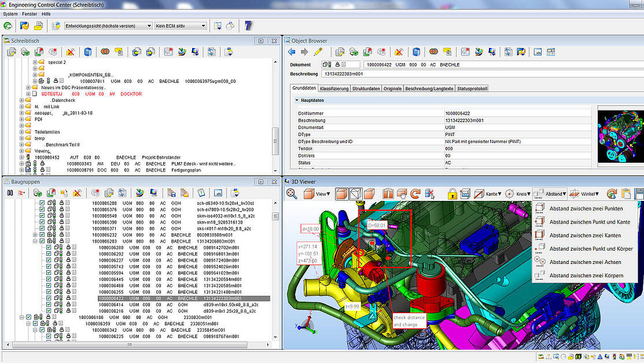The height and width of the screenshot is (363, 644).
Task: Click the red X delete icon in Schreibtisch toolbar
Action: [71, 52]
